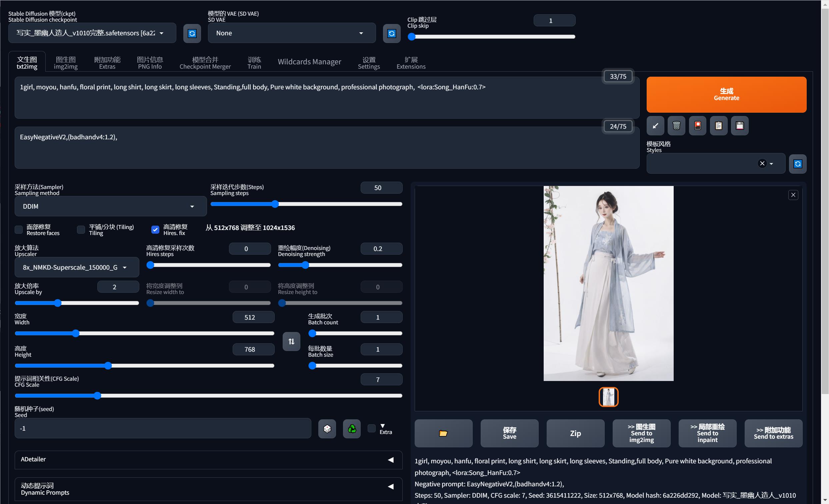Adjust the Sampling steps slider
The width and height of the screenshot is (829, 504).
click(306, 204)
